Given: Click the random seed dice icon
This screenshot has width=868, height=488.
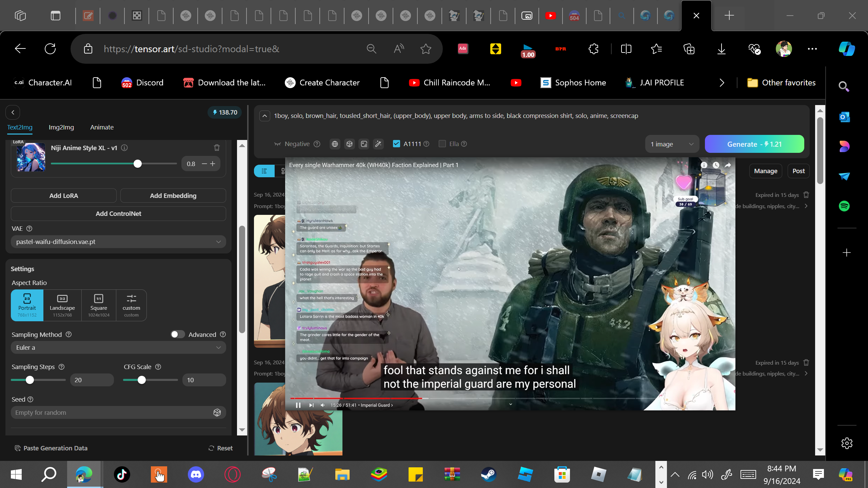Looking at the screenshot, I should 217,412.
